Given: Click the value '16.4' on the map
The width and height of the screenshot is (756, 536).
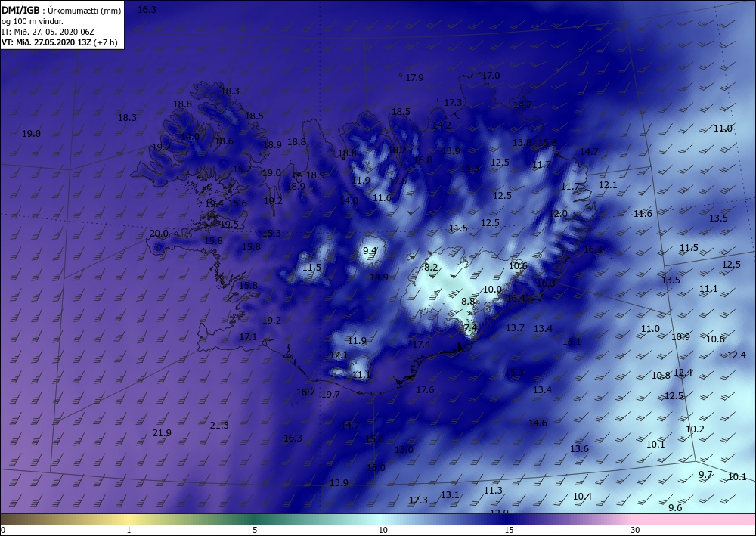Looking at the screenshot, I should 516,299.
